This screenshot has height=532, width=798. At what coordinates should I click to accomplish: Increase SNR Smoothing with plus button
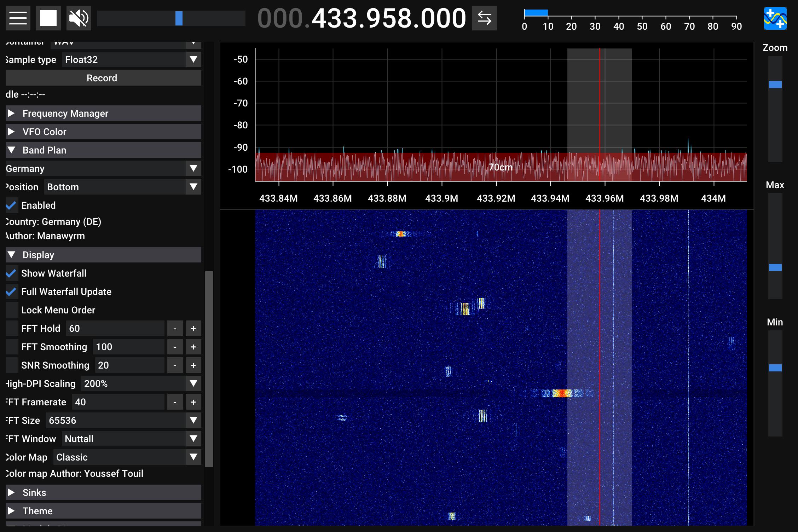coord(193,365)
